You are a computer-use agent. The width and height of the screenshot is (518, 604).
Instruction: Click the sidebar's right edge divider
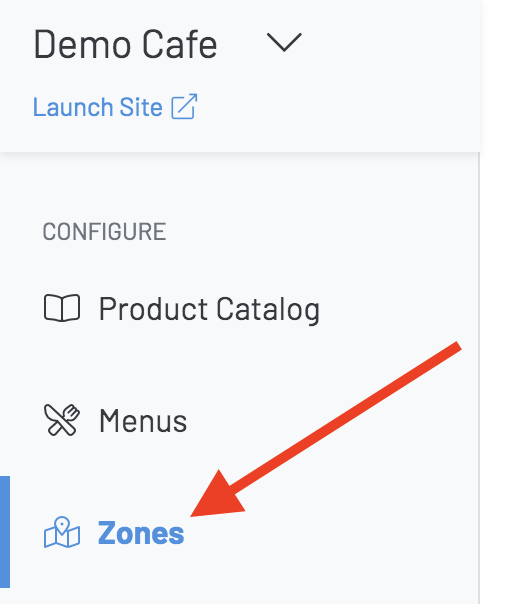pyautogui.click(x=479, y=378)
